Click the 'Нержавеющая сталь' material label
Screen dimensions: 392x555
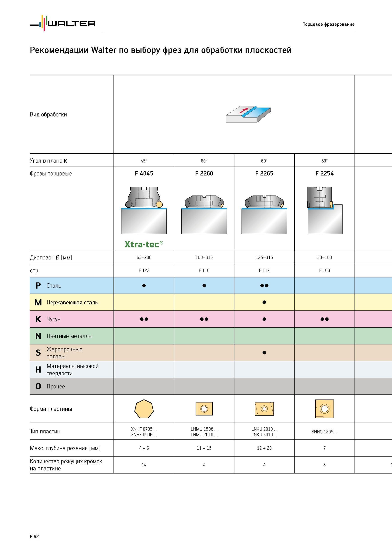tap(72, 302)
